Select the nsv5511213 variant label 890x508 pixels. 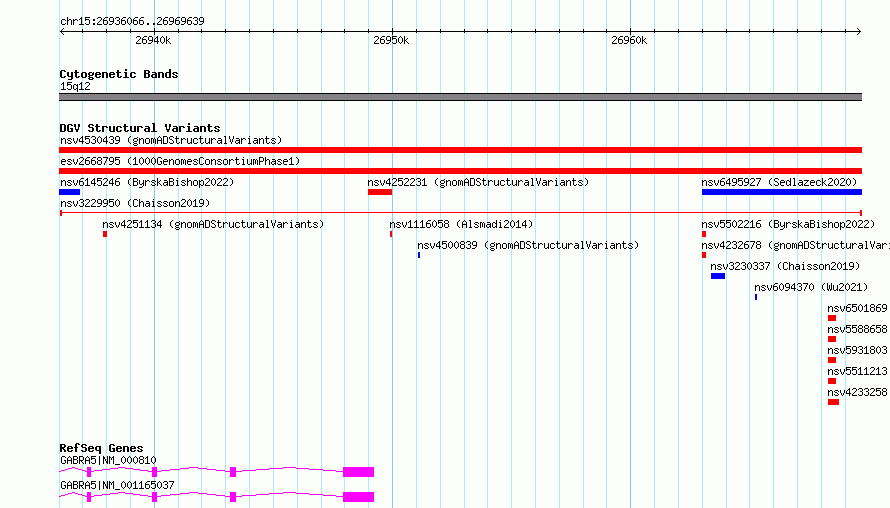pos(857,371)
